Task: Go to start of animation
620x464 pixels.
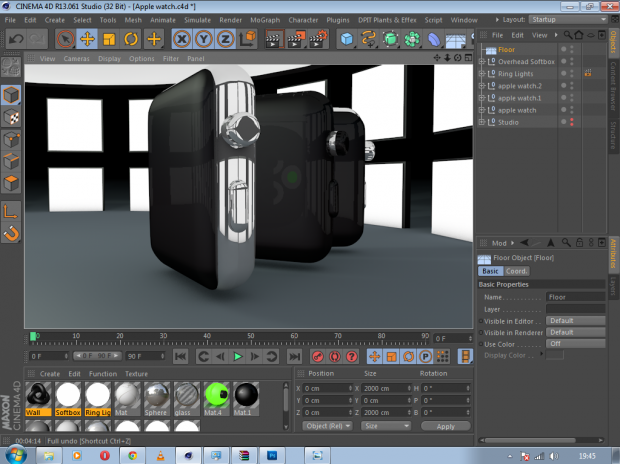Action: coord(181,357)
